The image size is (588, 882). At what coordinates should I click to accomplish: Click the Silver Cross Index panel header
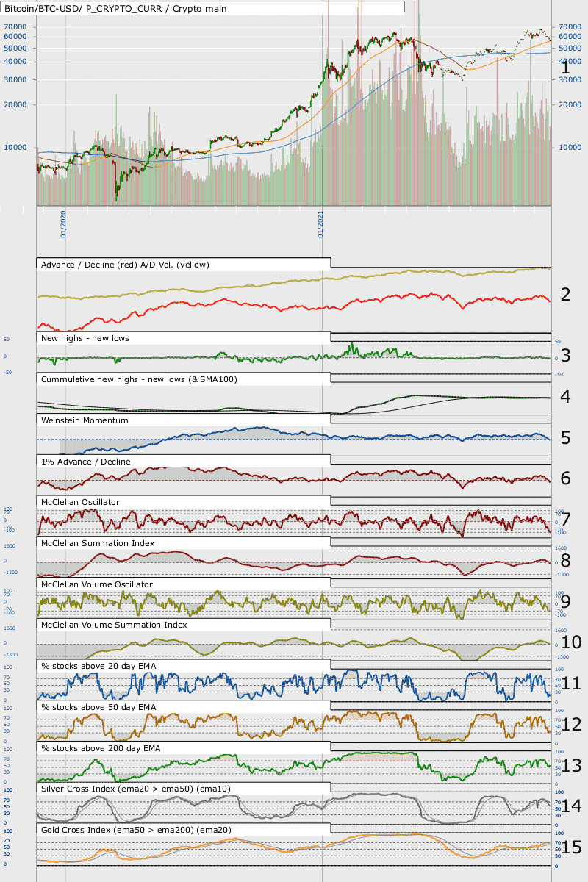click(136, 789)
